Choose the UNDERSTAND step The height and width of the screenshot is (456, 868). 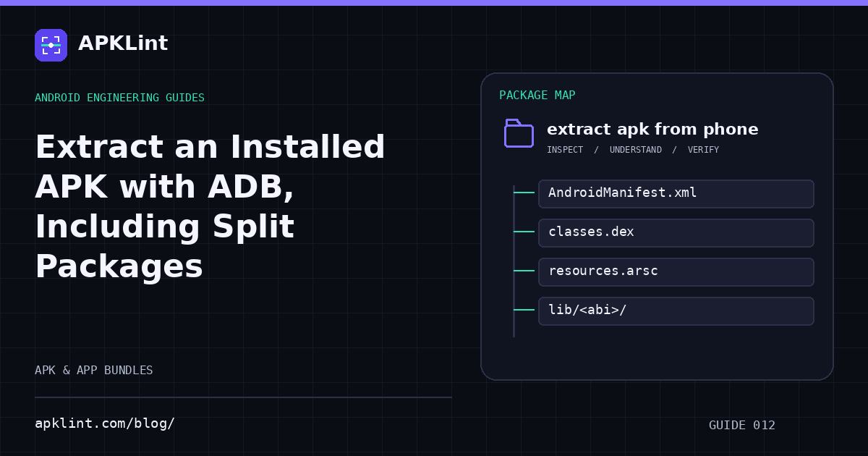635,150
